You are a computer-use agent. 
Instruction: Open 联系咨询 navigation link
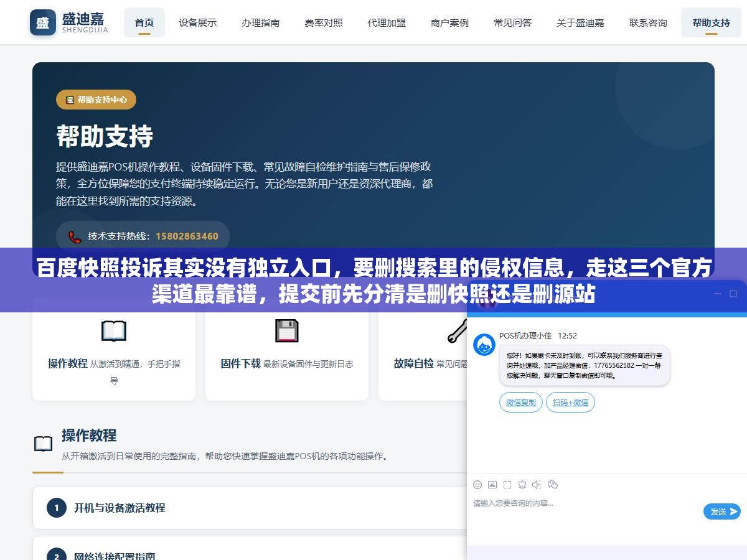coord(648,22)
